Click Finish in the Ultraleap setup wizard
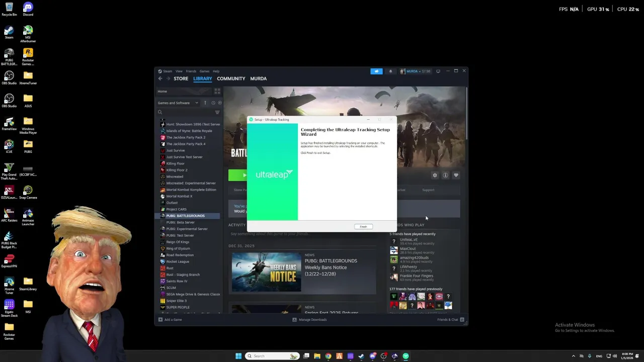Viewport: 644px width, 362px height. [x=363, y=227]
